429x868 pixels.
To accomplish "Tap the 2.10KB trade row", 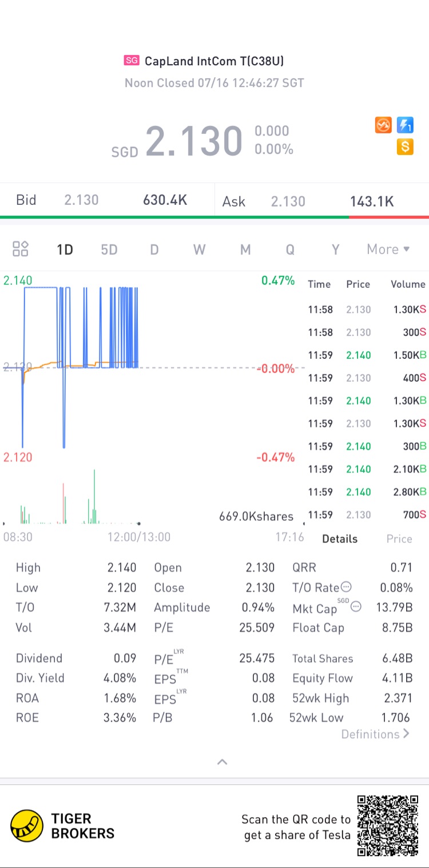I will tap(367, 469).
